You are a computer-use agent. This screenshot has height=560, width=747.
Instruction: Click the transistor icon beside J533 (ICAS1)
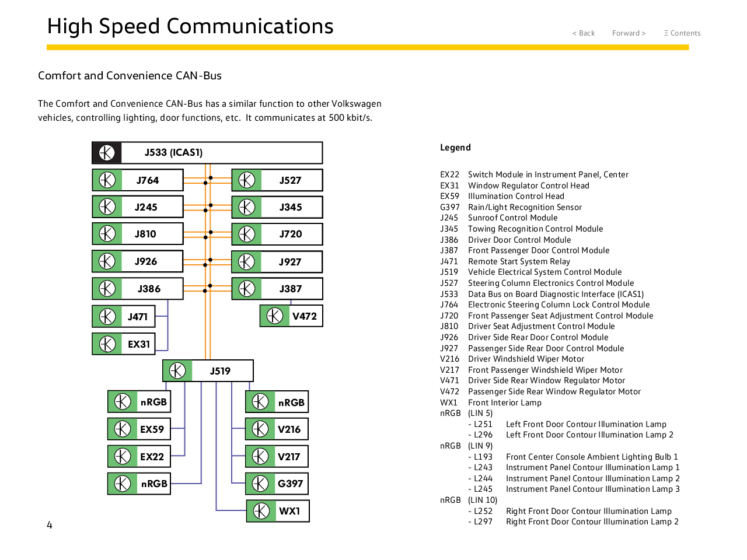click(x=107, y=153)
